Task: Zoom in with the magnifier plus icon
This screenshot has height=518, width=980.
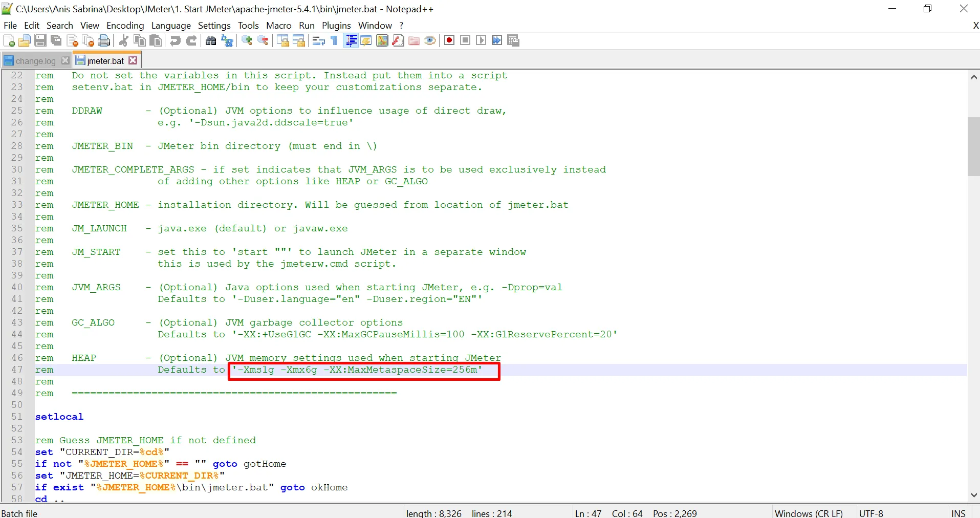Action: pos(247,40)
